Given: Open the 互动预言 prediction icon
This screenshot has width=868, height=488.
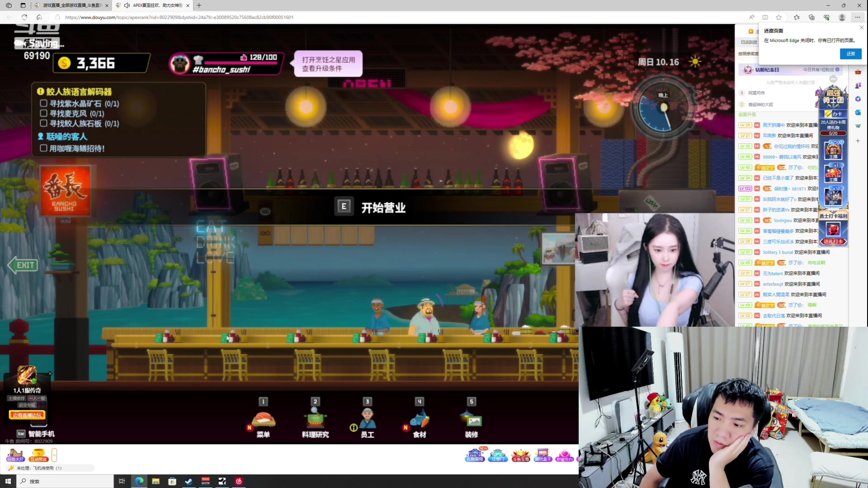Looking at the screenshot, I should pos(38,455).
